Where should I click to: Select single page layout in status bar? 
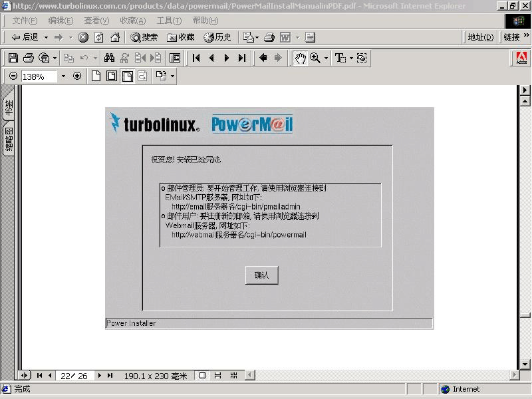tap(202, 376)
